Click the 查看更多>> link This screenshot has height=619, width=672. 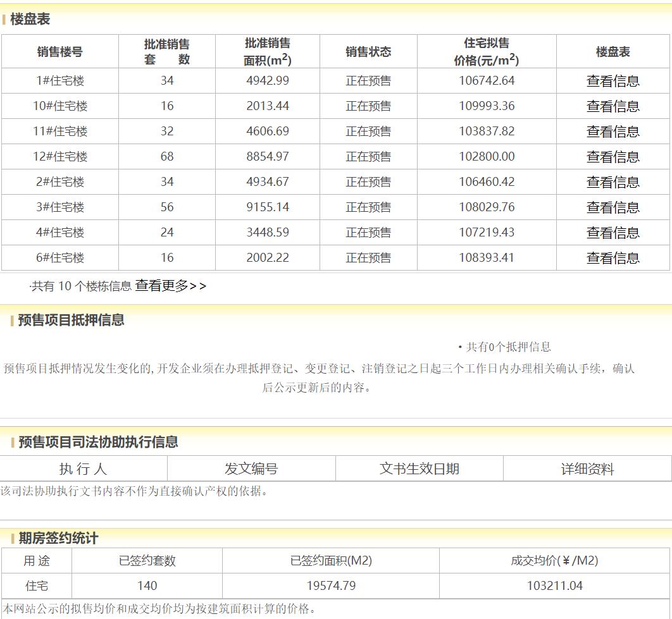pos(171,286)
